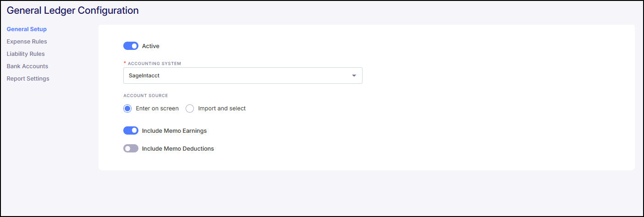Viewport: 644px width, 217px height.
Task: Turn off the Active toggle switch
Action: [131, 46]
